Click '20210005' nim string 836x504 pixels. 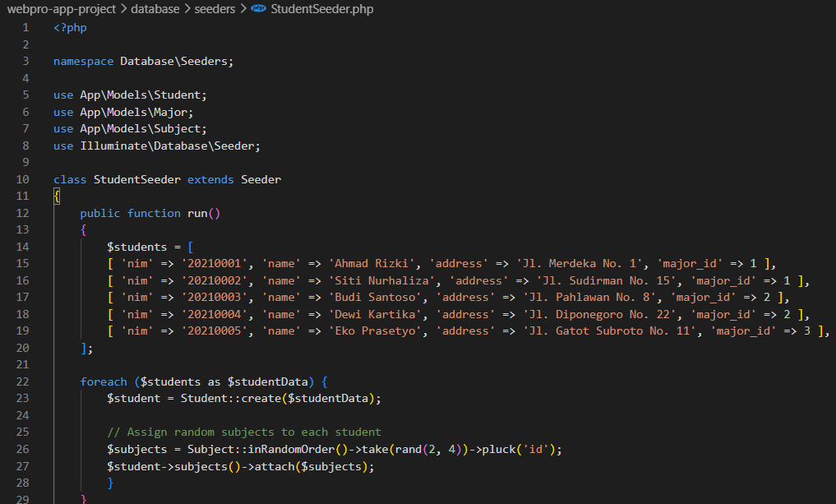215,331
